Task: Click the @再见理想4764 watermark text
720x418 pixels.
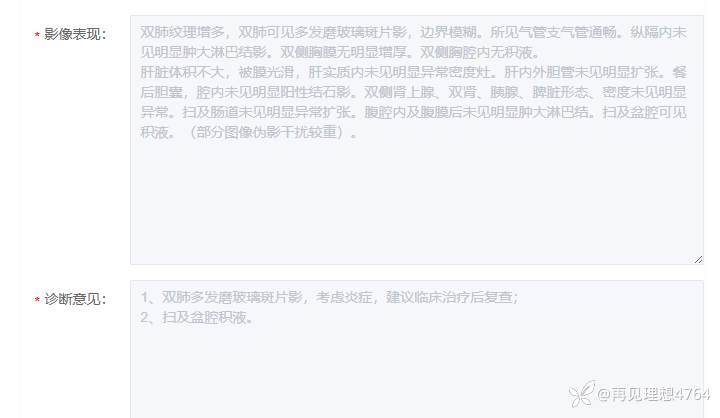Action: (x=653, y=394)
